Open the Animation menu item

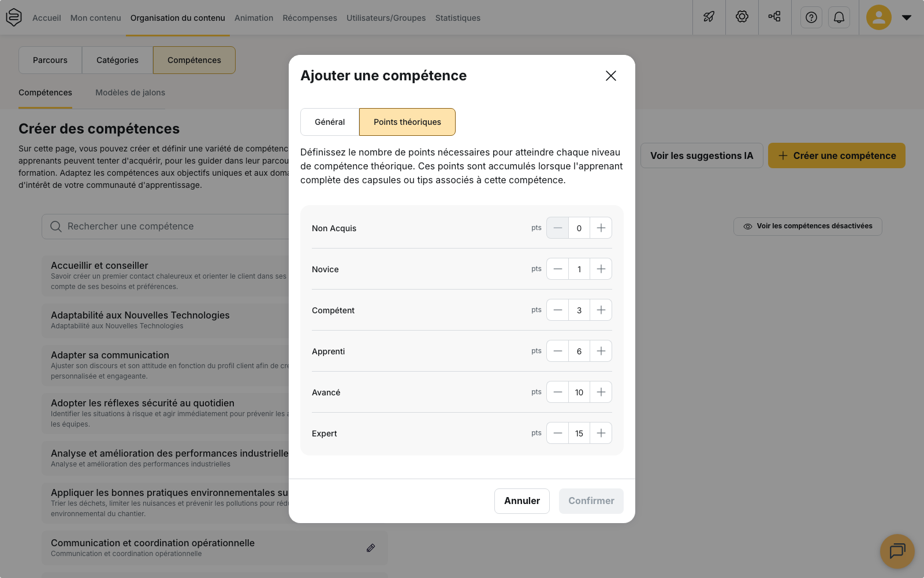tap(254, 18)
